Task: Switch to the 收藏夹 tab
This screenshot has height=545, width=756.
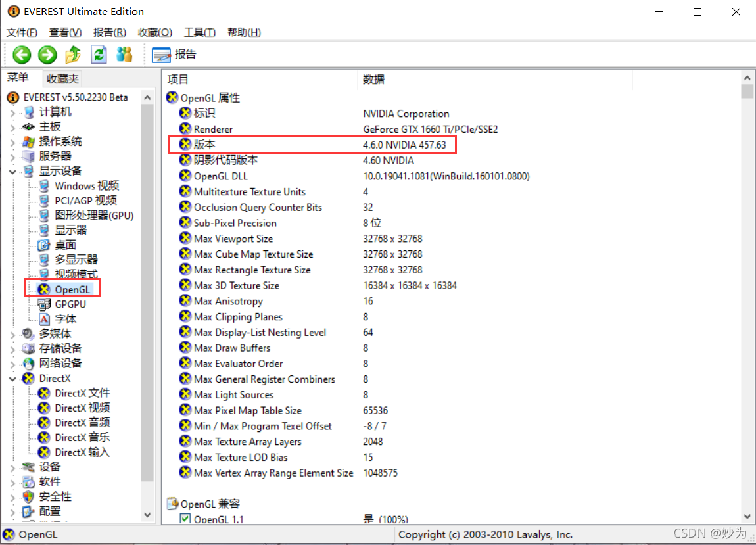Action: pyautogui.click(x=62, y=79)
